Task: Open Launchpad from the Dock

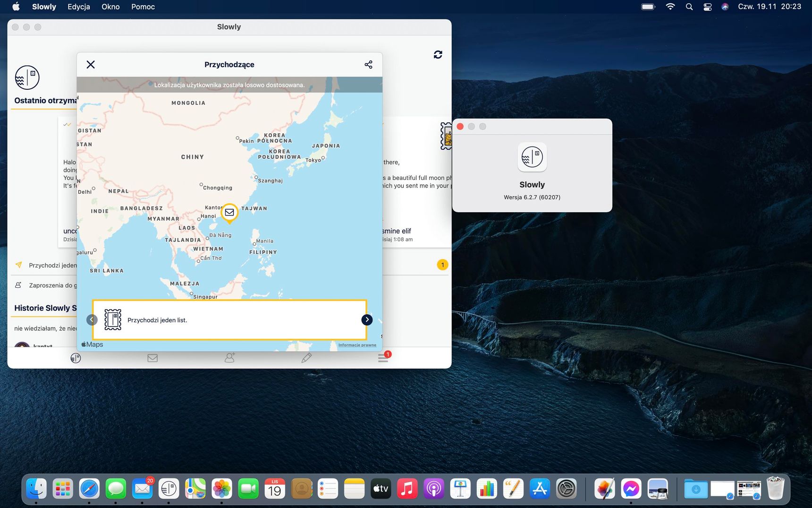Action: pyautogui.click(x=63, y=489)
